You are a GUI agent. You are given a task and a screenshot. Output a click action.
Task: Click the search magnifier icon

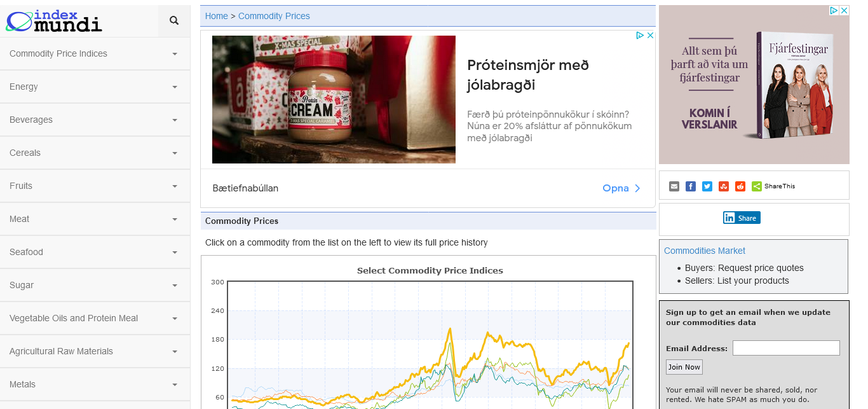coord(174,21)
